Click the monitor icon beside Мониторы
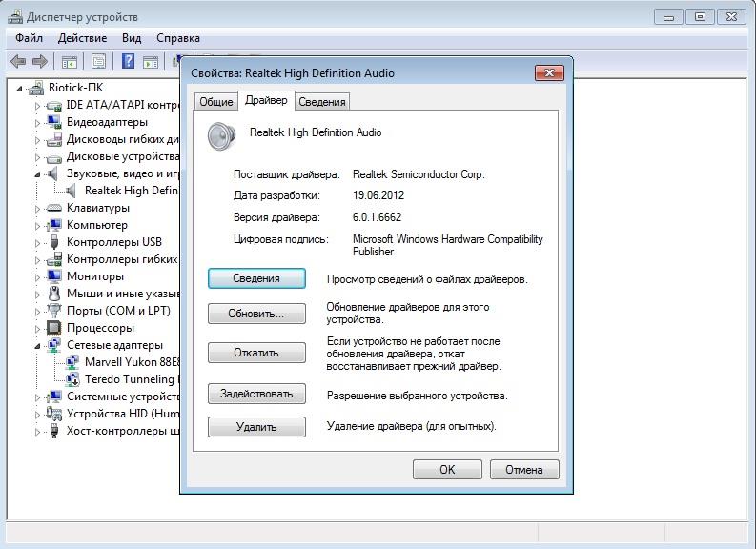The height and width of the screenshot is (549, 756). point(53,276)
